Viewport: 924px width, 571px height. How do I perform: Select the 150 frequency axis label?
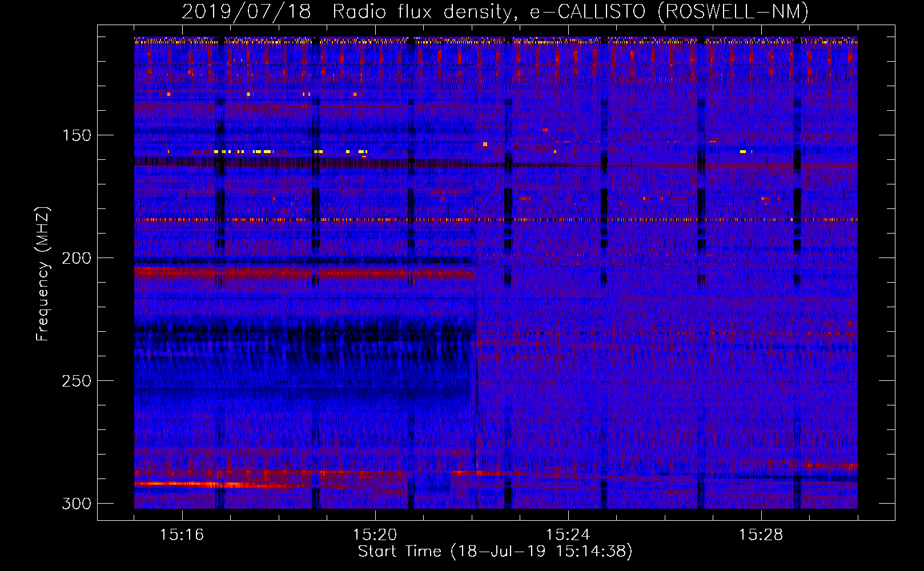(x=77, y=135)
